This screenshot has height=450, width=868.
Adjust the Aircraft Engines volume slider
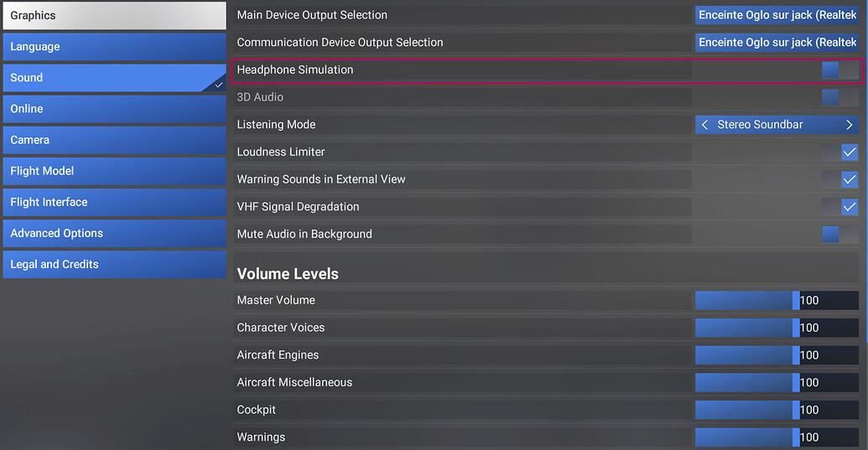pyautogui.click(x=777, y=355)
